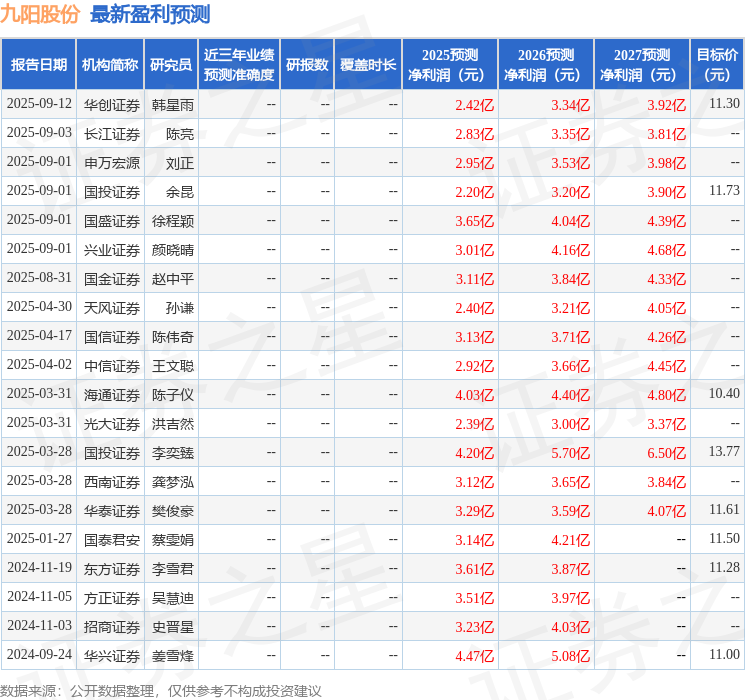Select analyst 赵中平
The width and height of the screenshot is (745, 700).
click(173, 279)
